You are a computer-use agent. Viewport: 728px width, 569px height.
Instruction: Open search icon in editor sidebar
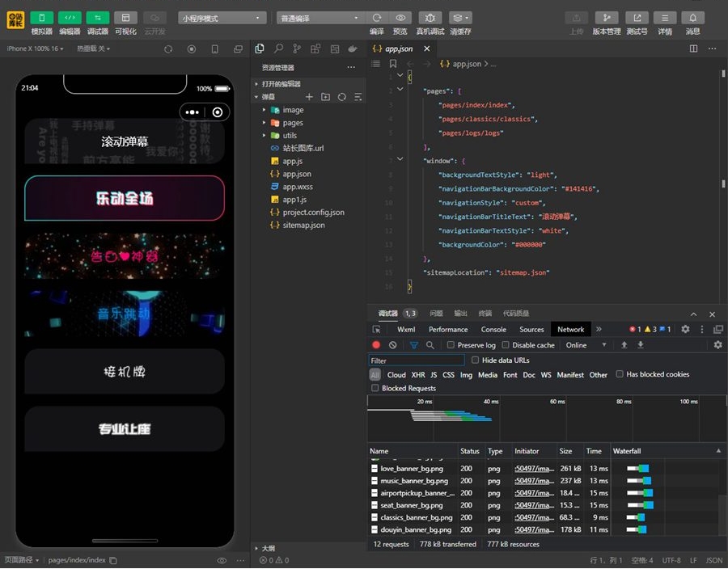point(278,49)
